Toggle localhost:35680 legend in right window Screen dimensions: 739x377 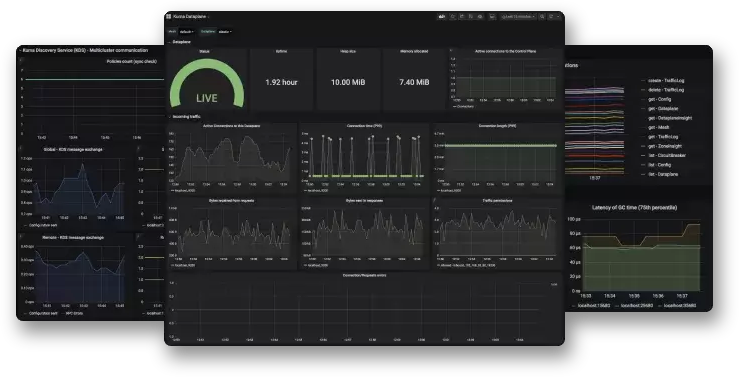point(677,306)
